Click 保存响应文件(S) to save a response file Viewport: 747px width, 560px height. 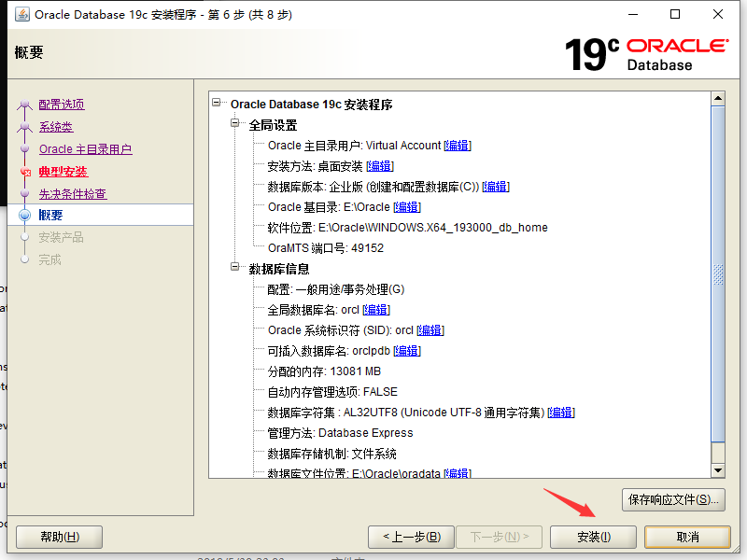pos(674,500)
